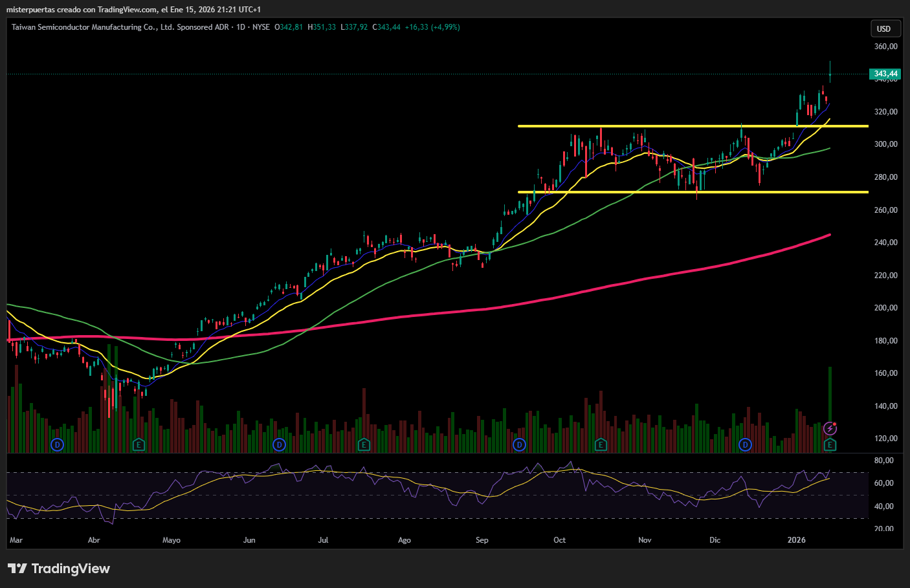
Task: Click the open value O342,81
Action: tap(289, 27)
